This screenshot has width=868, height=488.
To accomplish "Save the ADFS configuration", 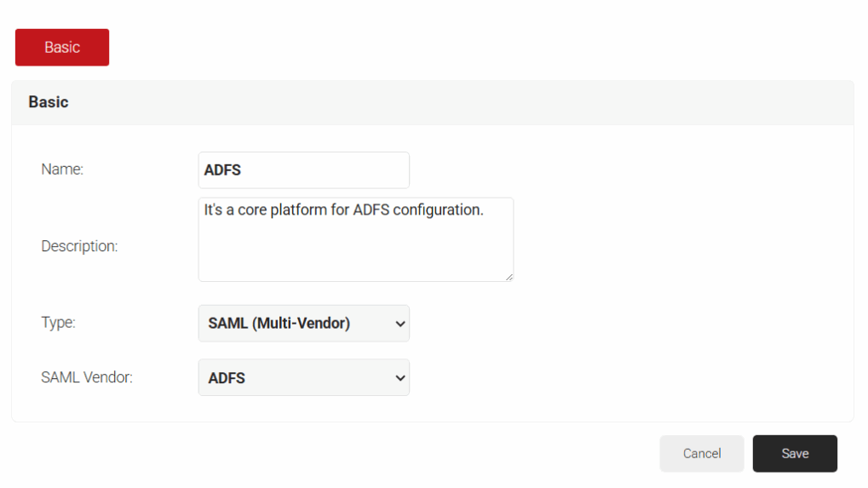I will 795,454.
